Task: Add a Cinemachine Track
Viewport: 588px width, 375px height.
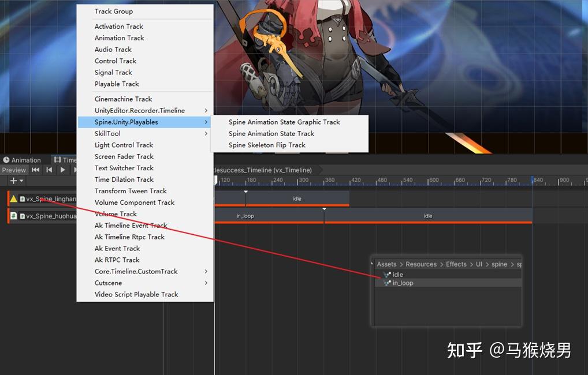Action: [x=145, y=99]
